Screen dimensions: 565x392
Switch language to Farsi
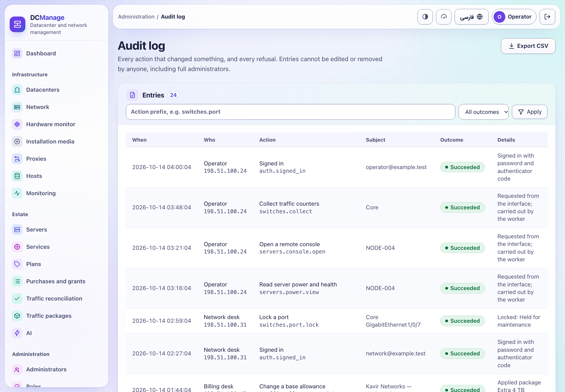pyautogui.click(x=471, y=17)
